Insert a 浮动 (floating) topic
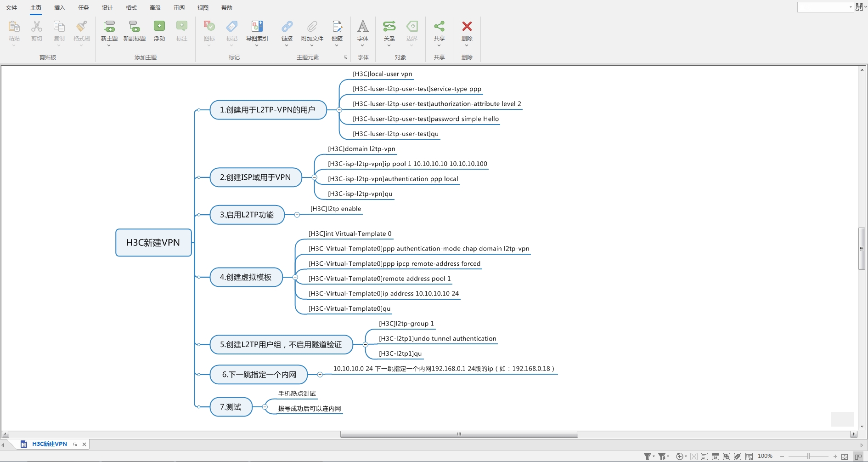This screenshot has width=868, height=462. coord(159,27)
